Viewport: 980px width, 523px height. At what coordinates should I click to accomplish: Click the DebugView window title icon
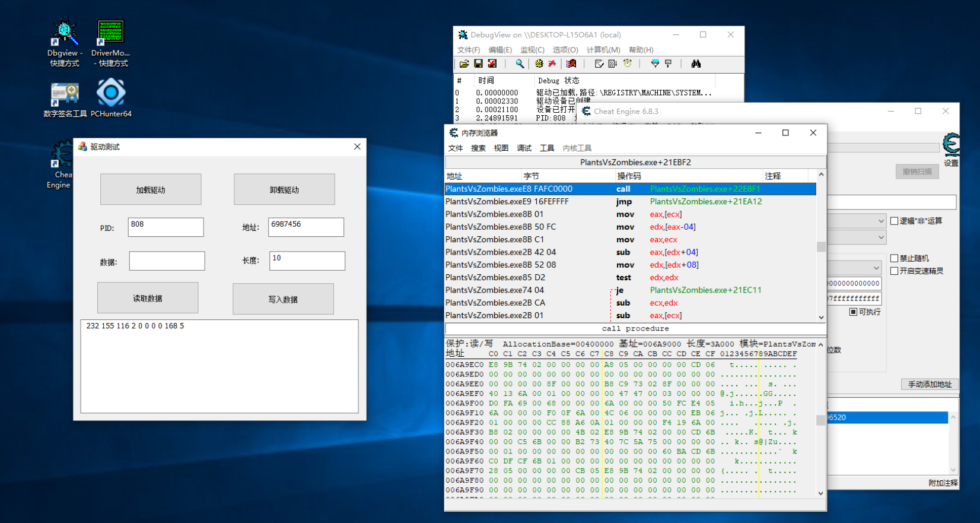pyautogui.click(x=463, y=35)
